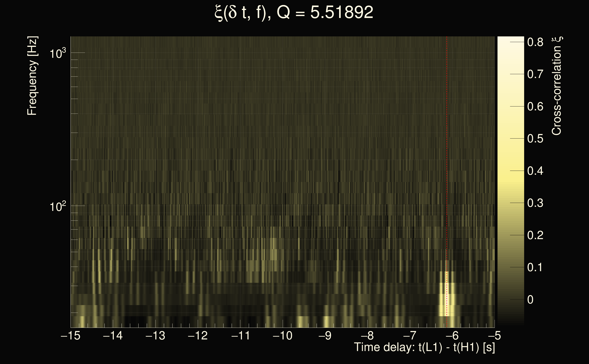Click the Time delay t(L1) - t(H1) axis label

tap(424, 347)
